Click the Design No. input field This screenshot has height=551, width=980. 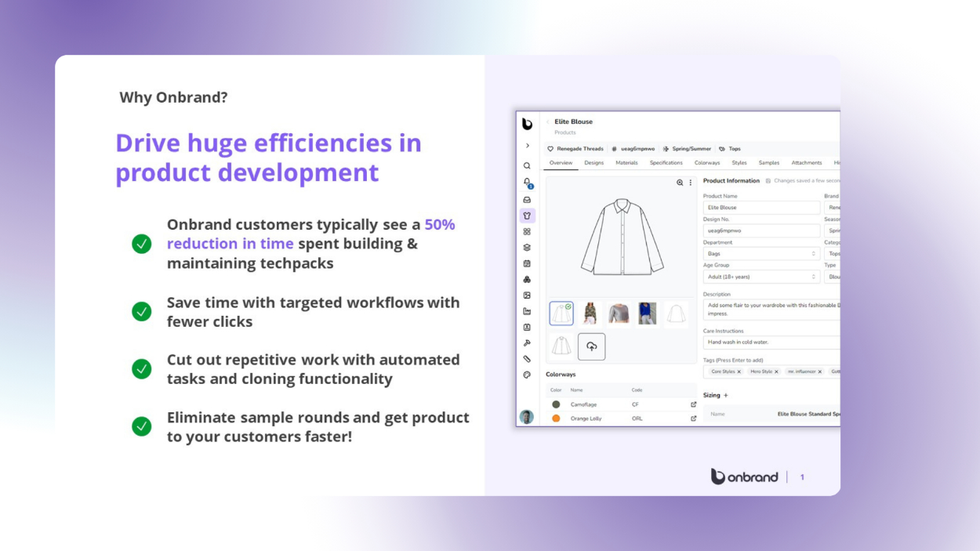tap(761, 230)
